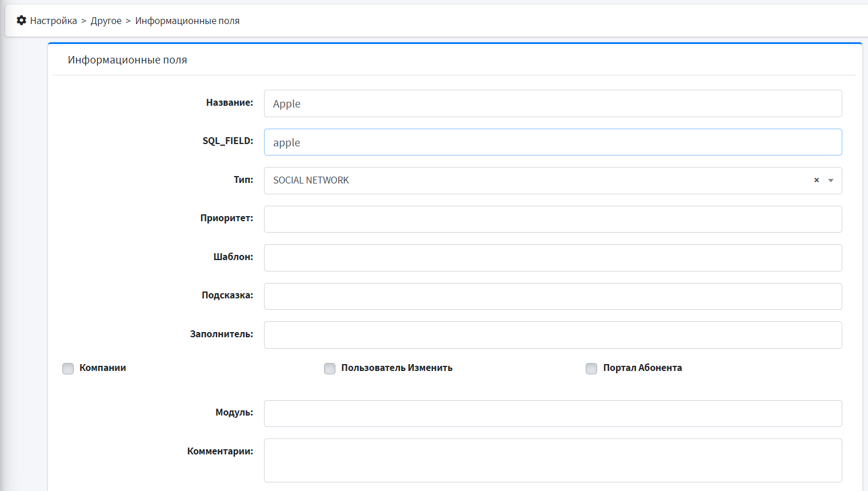Click the Информационные поля panel heading

(x=127, y=60)
